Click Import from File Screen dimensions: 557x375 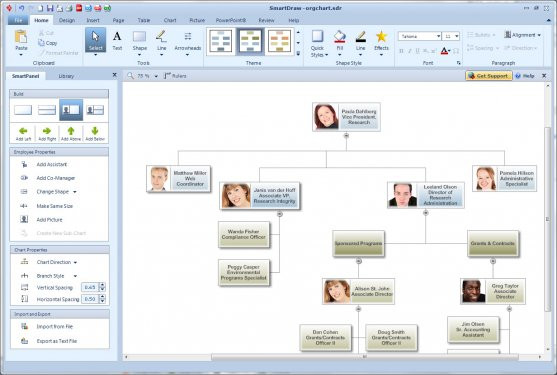pyautogui.click(x=54, y=326)
